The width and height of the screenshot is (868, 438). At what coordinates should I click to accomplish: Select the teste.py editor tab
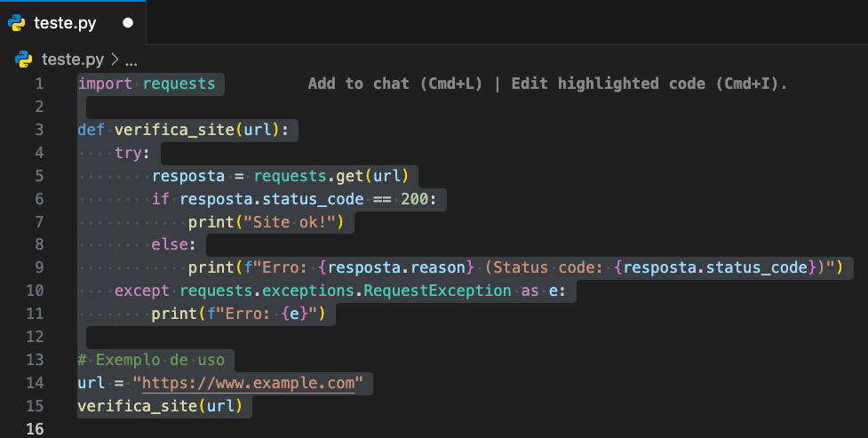coord(73,23)
